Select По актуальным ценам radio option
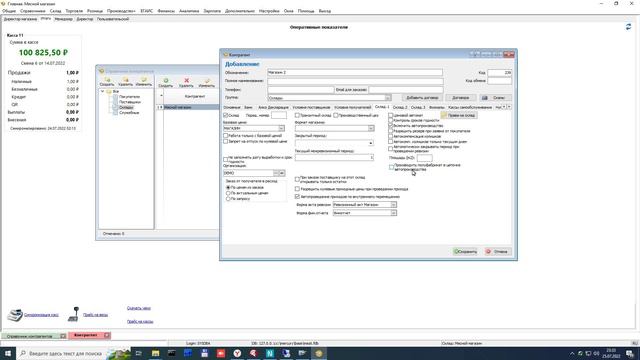The width and height of the screenshot is (640, 360). (x=228, y=193)
